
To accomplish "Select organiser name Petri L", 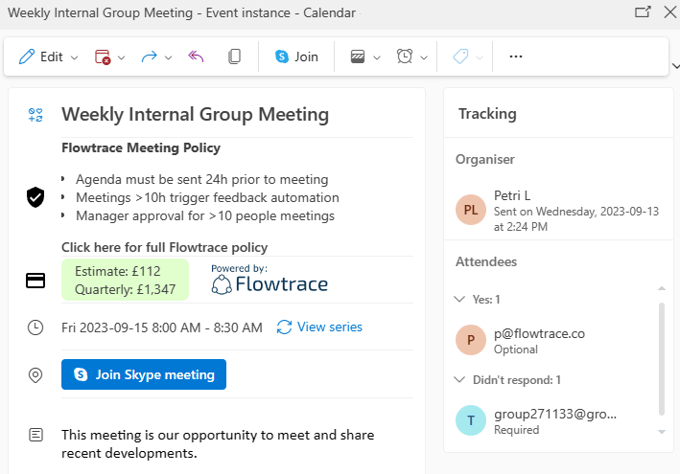I will pos(512,196).
